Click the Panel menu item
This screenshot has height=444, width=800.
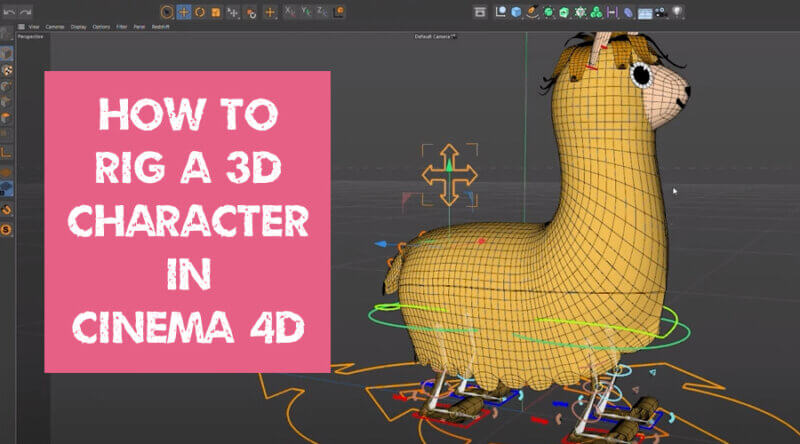(x=140, y=26)
